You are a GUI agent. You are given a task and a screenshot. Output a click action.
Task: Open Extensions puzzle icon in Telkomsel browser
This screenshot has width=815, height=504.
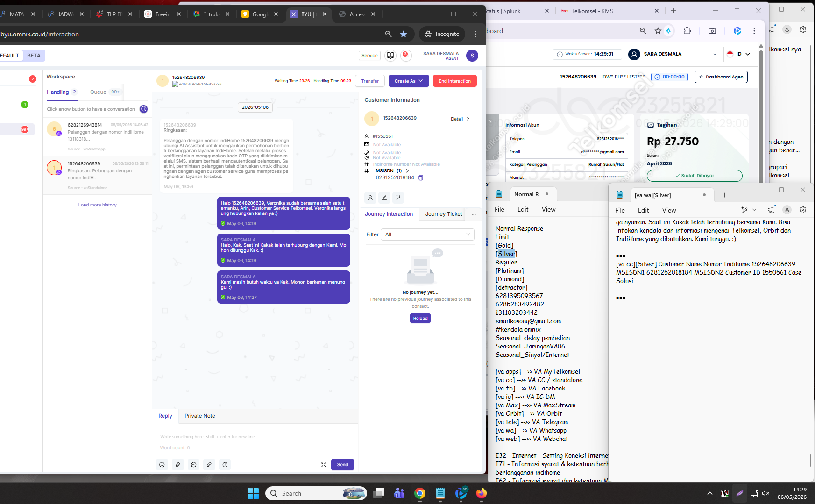pos(687,31)
